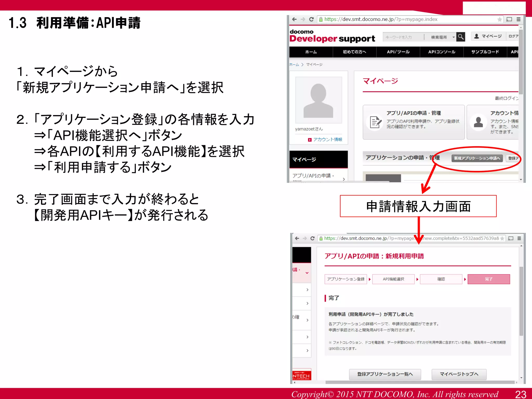
Task: Open the hamburger menu in the bottom browser window
Action: tap(519, 238)
